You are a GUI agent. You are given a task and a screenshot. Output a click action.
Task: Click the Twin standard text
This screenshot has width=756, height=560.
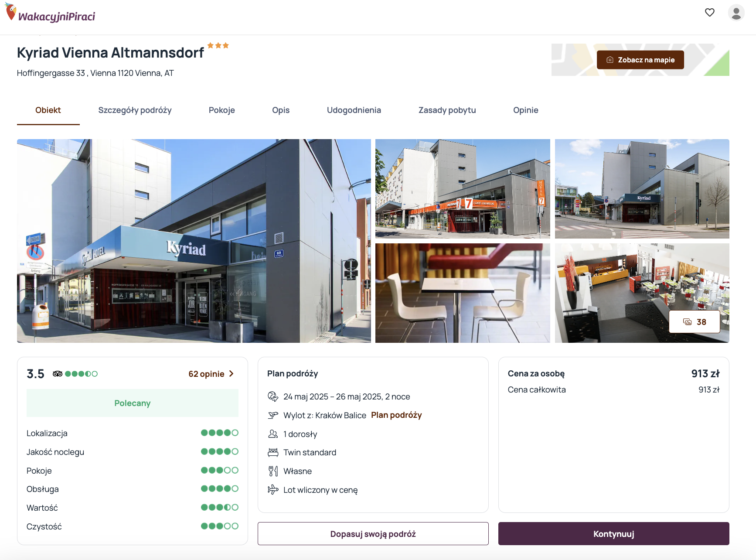310,452
